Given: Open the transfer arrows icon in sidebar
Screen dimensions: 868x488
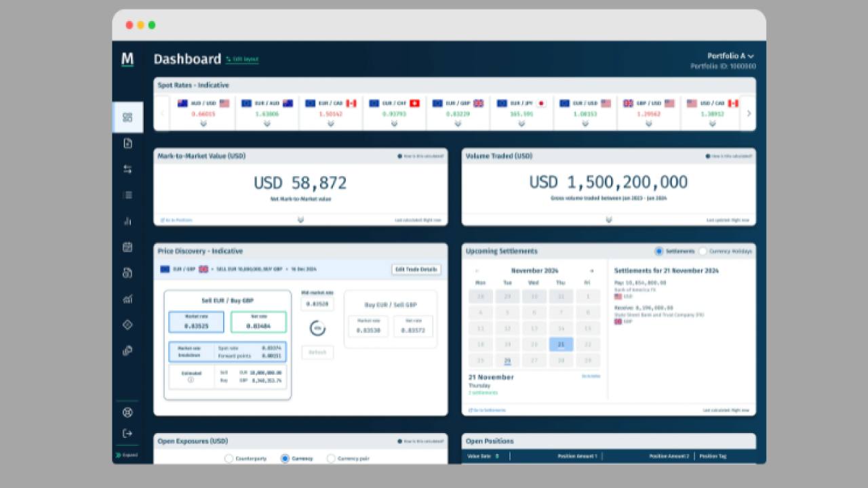Looking at the screenshot, I should 127,169.
